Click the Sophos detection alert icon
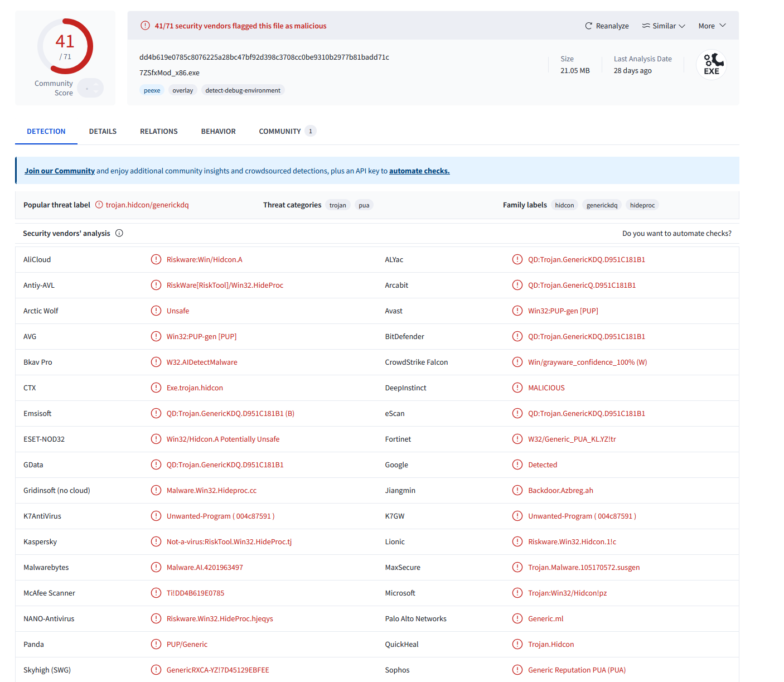This screenshot has height=682, width=784. [517, 670]
